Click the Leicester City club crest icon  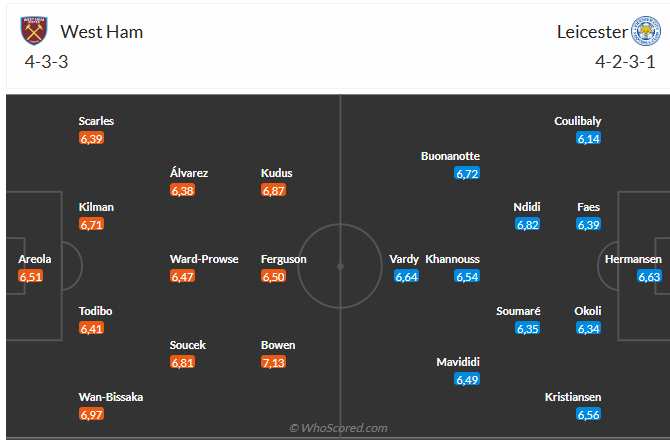[x=646, y=31]
